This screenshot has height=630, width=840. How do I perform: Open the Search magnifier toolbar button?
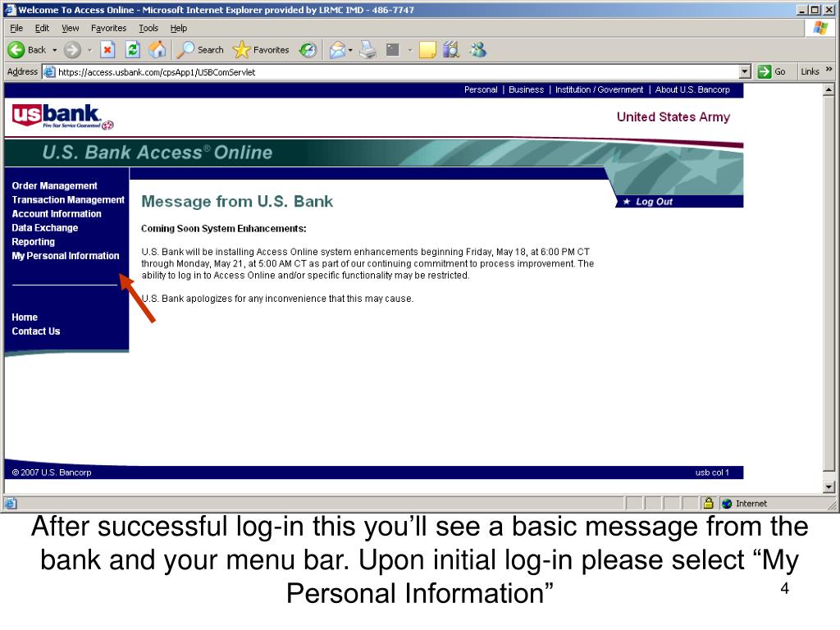pos(200,50)
